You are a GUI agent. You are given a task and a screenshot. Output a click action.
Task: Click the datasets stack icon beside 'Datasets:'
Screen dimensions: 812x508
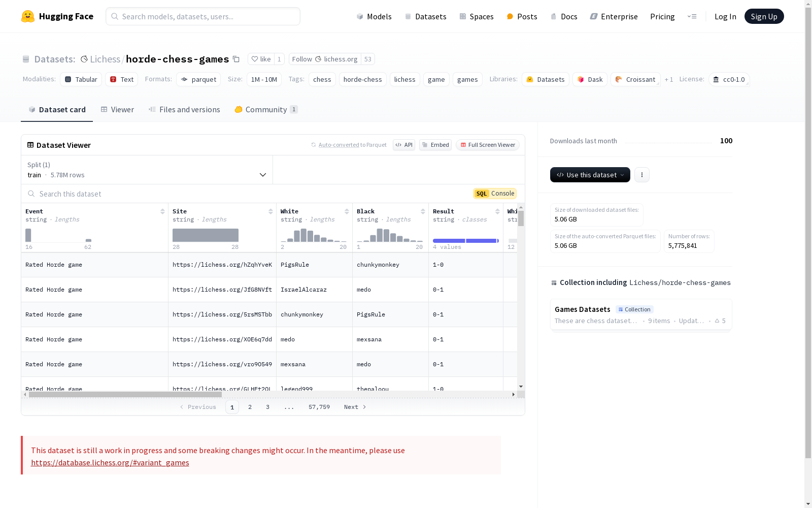(26, 59)
